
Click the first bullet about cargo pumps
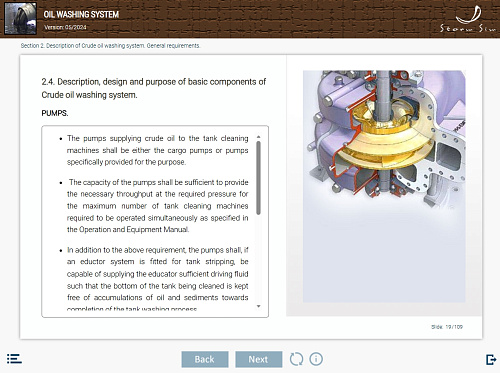pyautogui.click(x=157, y=150)
